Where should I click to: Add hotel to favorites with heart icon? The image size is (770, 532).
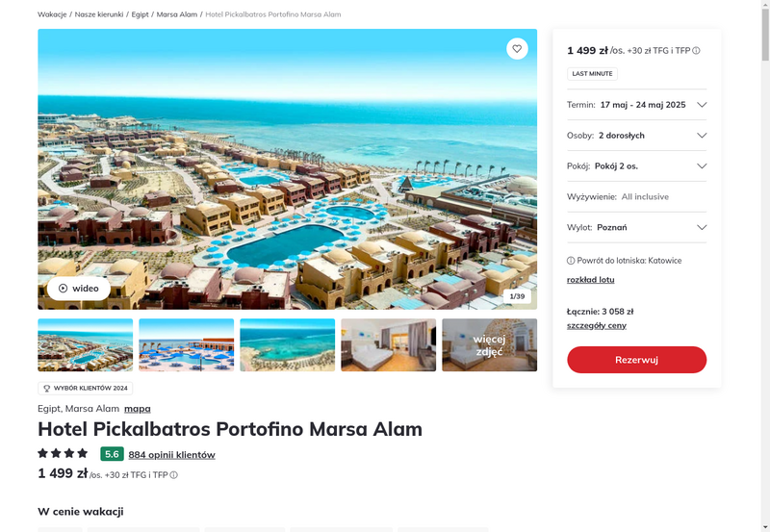pos(517,49)
